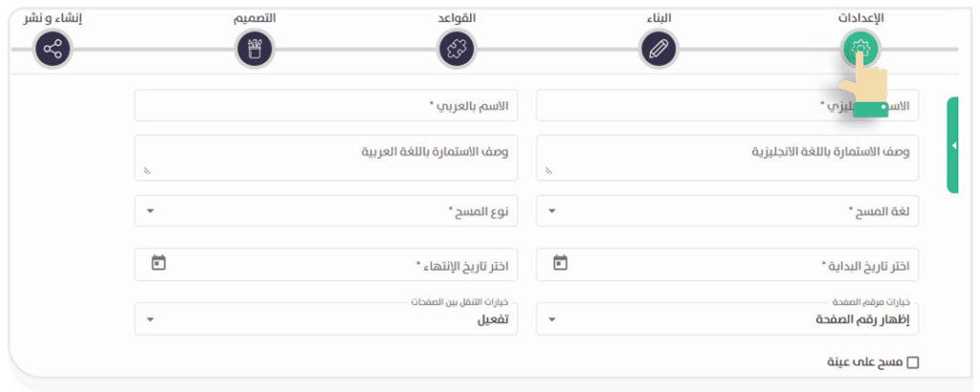Open the نوع المسح dropdown

coord(325,211)
